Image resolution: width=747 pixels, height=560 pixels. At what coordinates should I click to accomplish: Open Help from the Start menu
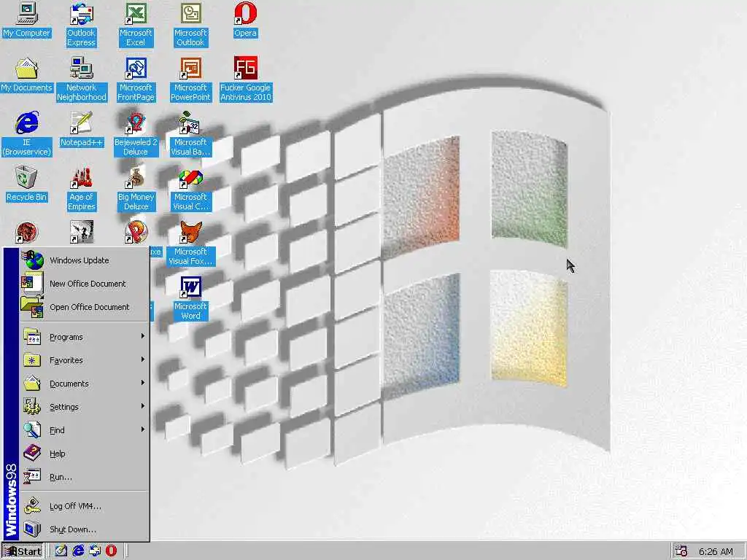click(85, 454)
